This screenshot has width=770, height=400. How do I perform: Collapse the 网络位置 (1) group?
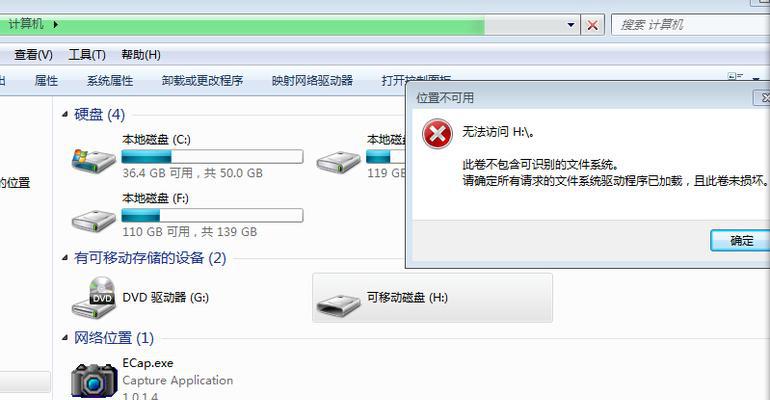65,338
